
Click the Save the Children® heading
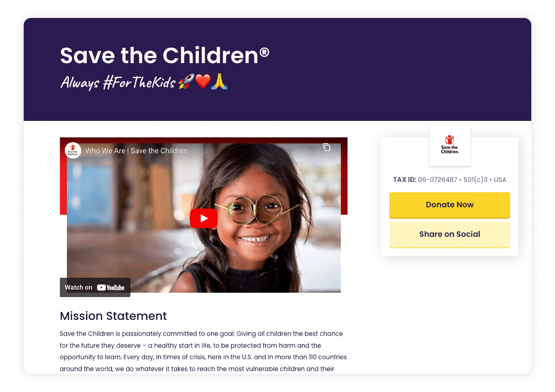pyautogui.click(x=165, y=55)
